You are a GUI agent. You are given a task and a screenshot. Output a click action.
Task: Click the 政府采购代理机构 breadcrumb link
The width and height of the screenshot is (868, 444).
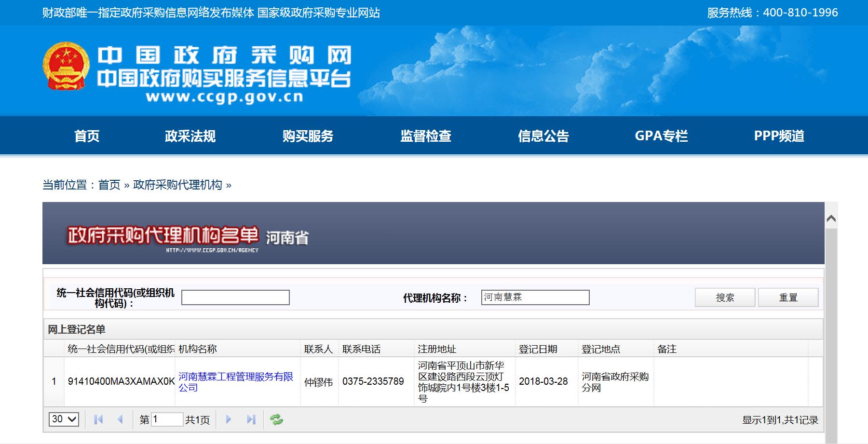click(177, 185)
